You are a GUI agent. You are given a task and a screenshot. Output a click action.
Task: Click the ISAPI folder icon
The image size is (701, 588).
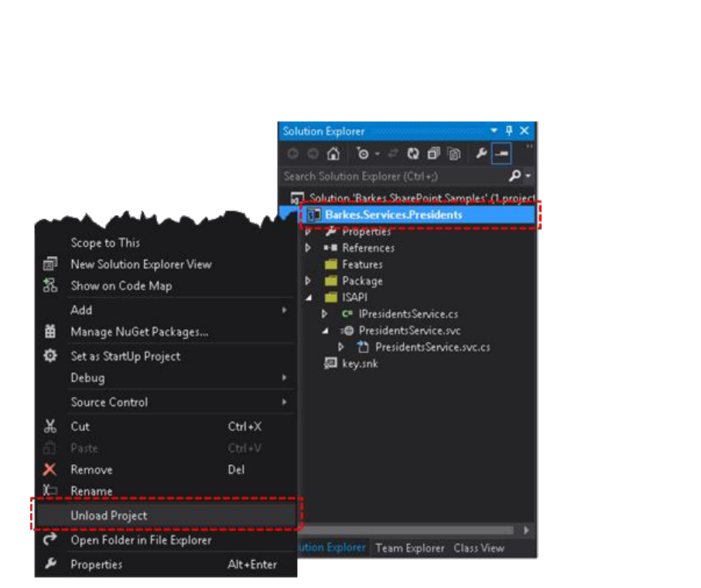pyautogui.click(x=331, y=297)
